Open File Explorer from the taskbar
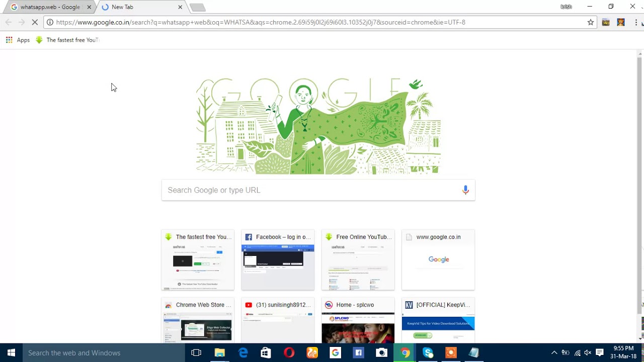This screenshot has width=644, height=362. pyautogui.click(x=220, y=353)
